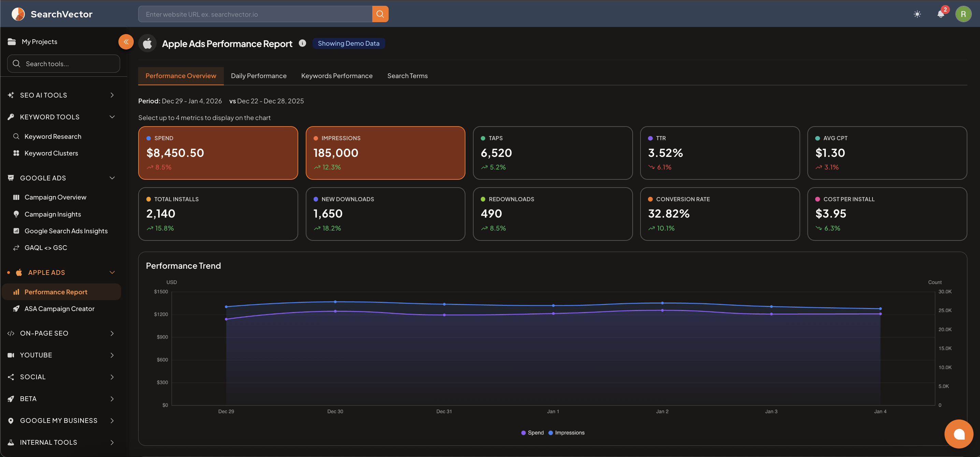
Task: Open Campaign Insights in the sidebar
Action: coord(53,214)
